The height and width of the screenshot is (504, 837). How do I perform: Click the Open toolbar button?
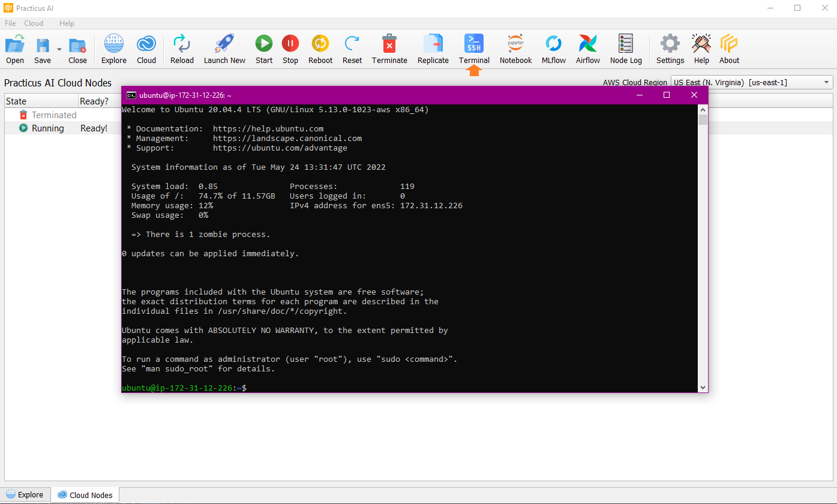14,48
